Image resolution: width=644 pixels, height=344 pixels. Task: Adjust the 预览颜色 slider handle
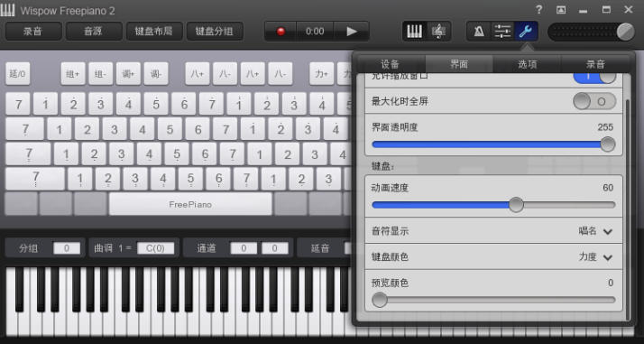click(380, 300)
